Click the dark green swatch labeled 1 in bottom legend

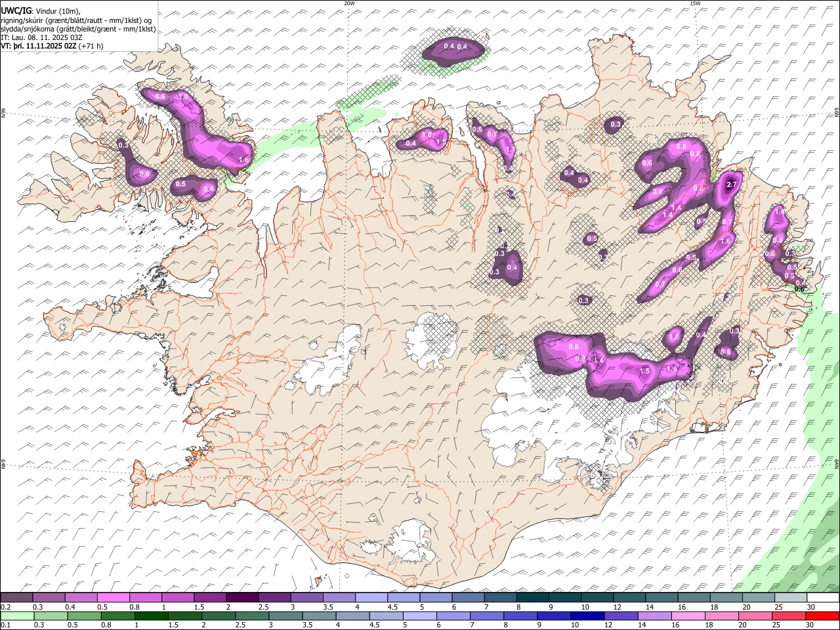pyautogui.click(x=151, y=616)
